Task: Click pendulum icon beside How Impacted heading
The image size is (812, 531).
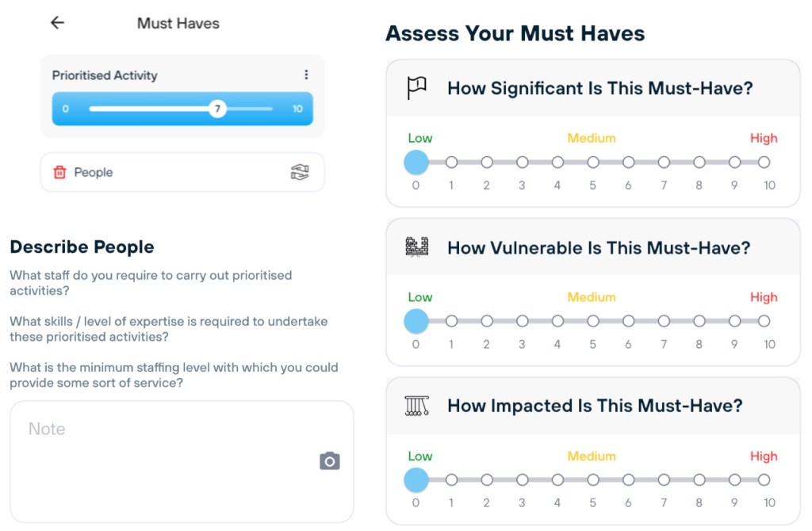Action: [417, 406]
